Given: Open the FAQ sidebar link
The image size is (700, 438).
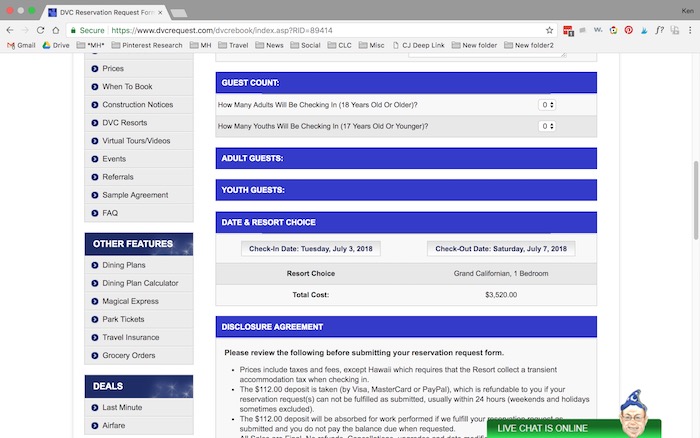Looking at the screenshot, I should [110, 213].
